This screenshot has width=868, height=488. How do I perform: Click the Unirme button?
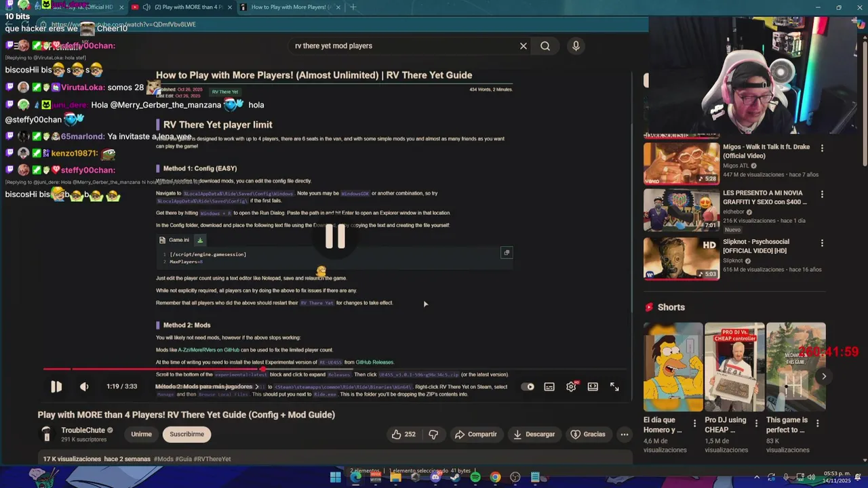click(x=141, y=434)
